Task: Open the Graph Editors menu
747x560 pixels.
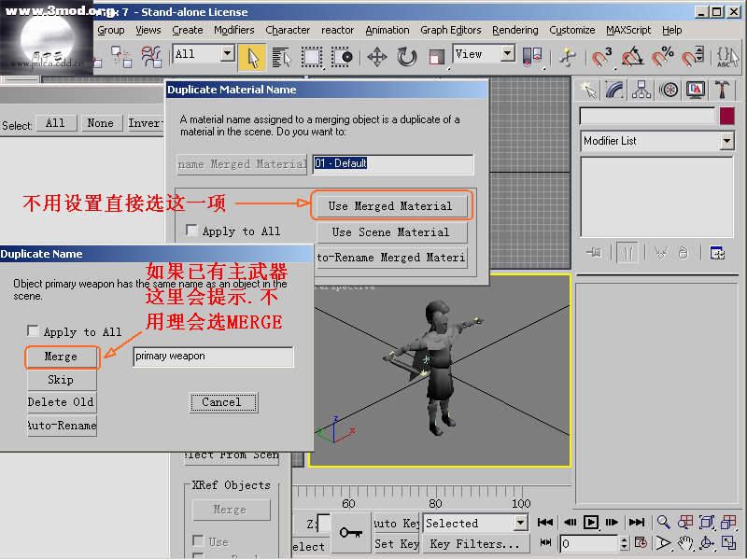Action: point(450,30)
